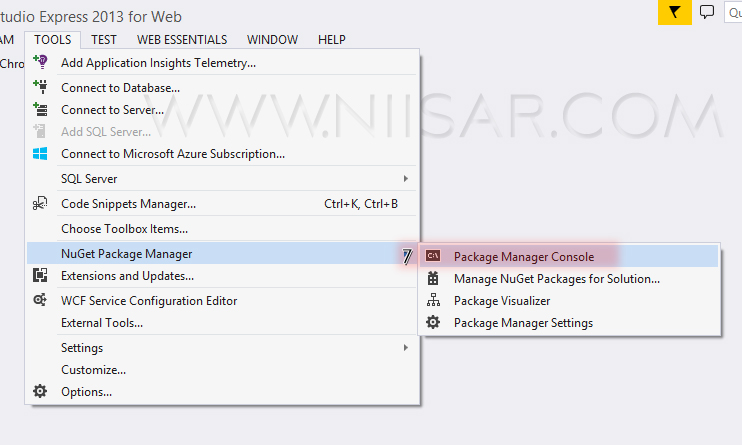
Task: Click the Connect to Database plug icon
Action: pos(40,87)
